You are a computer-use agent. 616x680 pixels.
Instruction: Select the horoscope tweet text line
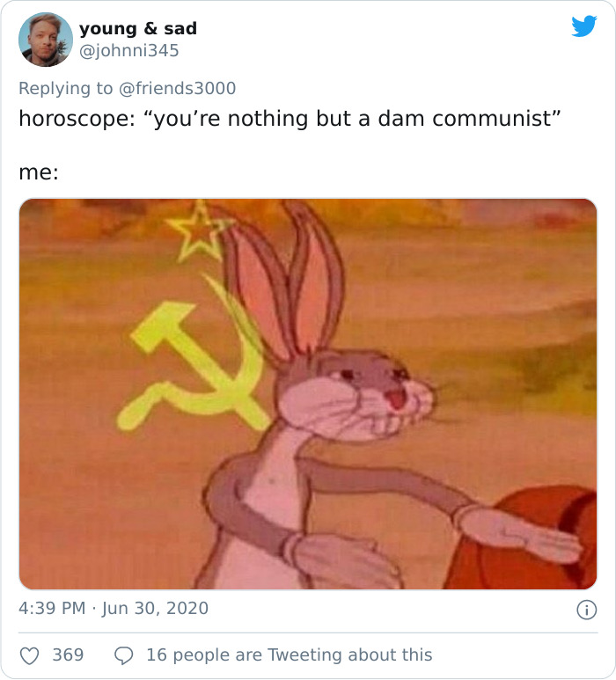290,119
